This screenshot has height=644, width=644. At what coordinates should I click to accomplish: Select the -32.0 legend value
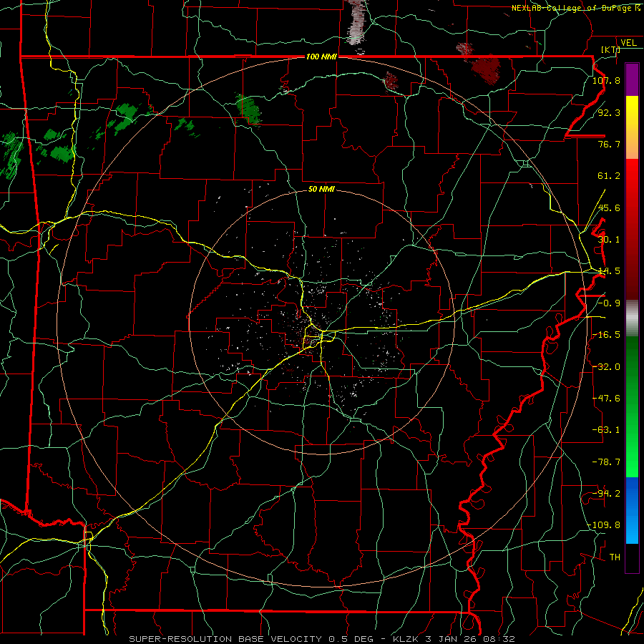pos(606,367)
